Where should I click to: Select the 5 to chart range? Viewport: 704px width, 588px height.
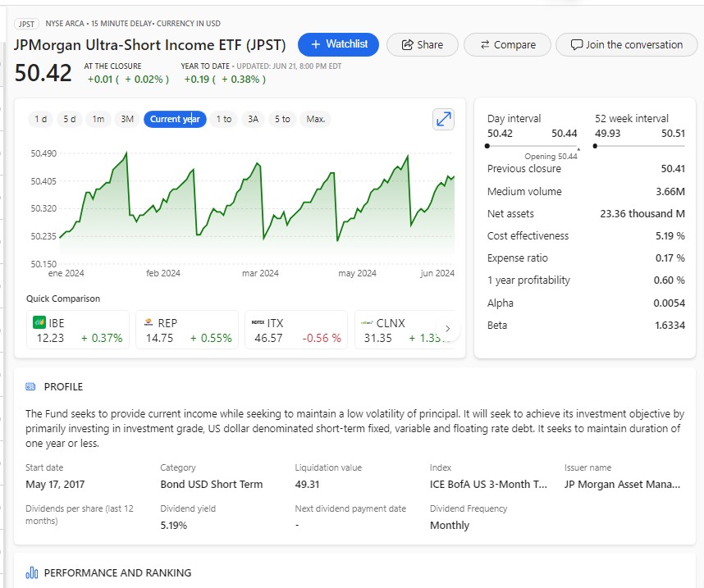pos(282,119)
